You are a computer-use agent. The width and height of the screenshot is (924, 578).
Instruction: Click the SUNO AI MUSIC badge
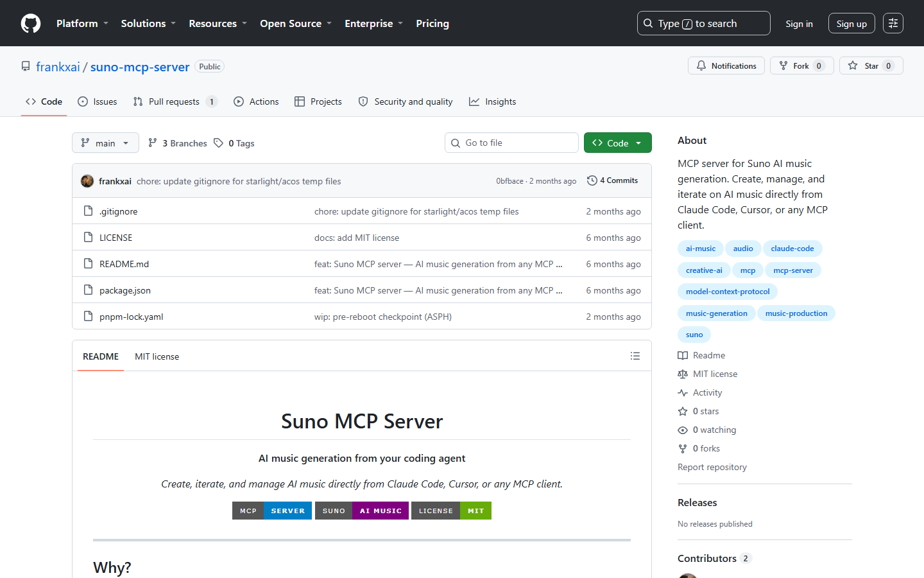362,511
